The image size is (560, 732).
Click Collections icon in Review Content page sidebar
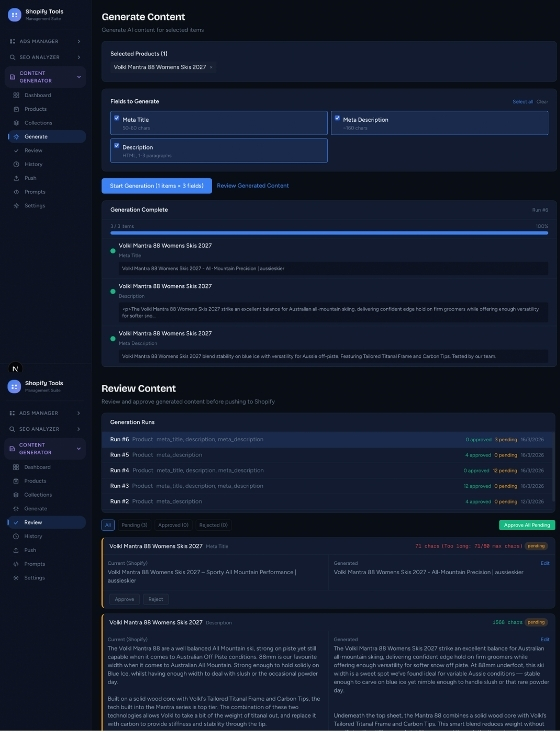(16, 495)
